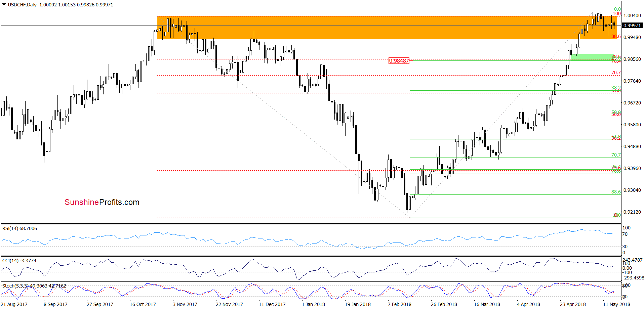Click the CCI -293.4598 axis value
The image size is (644, 309).
pos(633,278)
